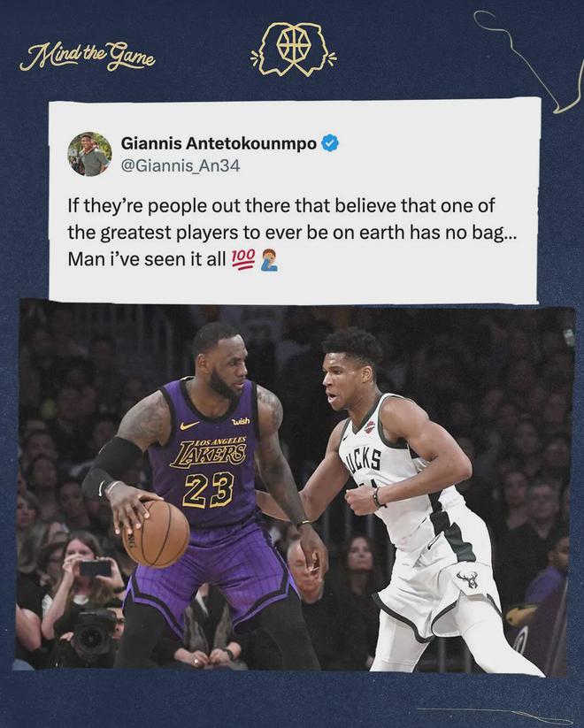Click the basketball being dribbled
Screen dimensions: 584x728
pyautogui.click(x=156, y=534)
